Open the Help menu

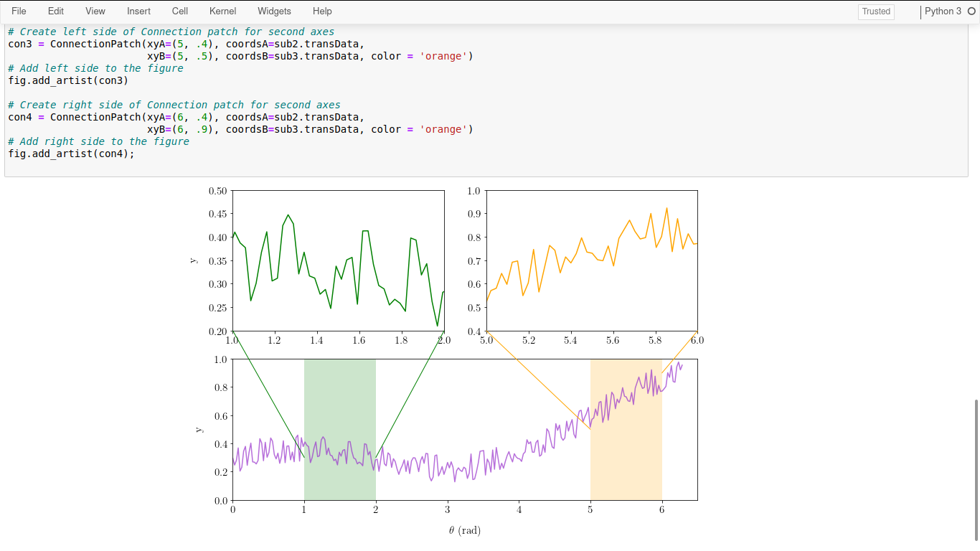(322, 11)
